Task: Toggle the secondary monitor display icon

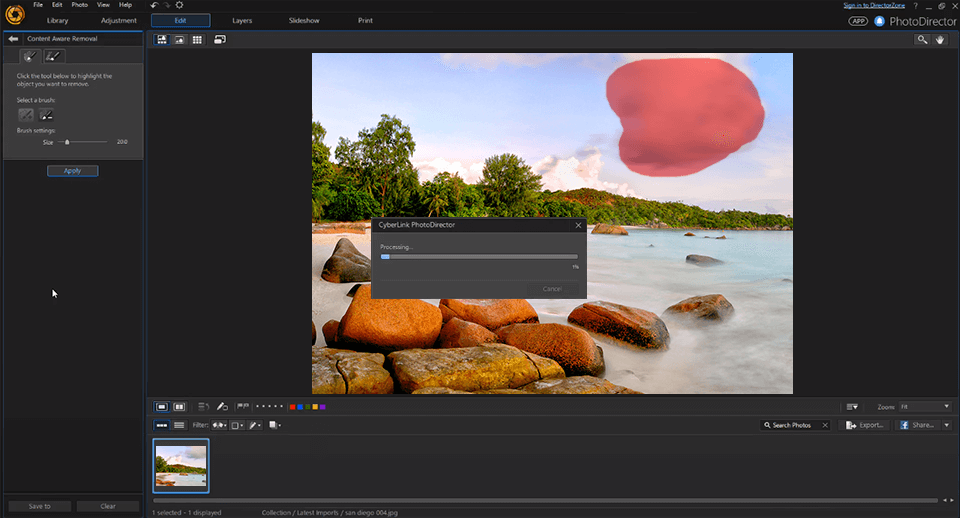Action: pos(219,39)
